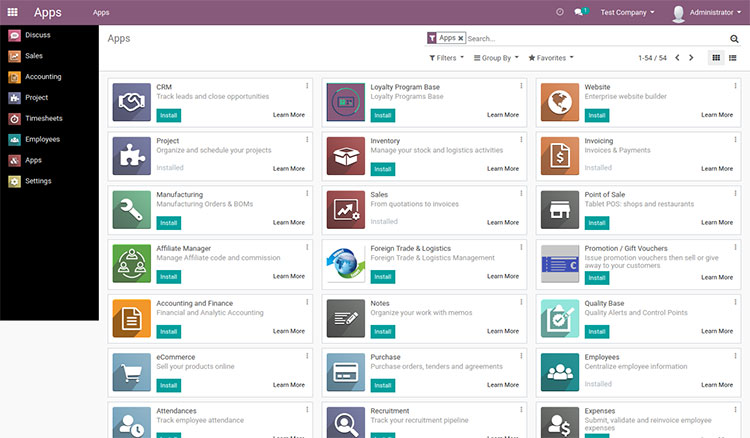The image size is (750, 438).
Task: Open Accounting in the sidebar menu
Action: pos(43,77)
